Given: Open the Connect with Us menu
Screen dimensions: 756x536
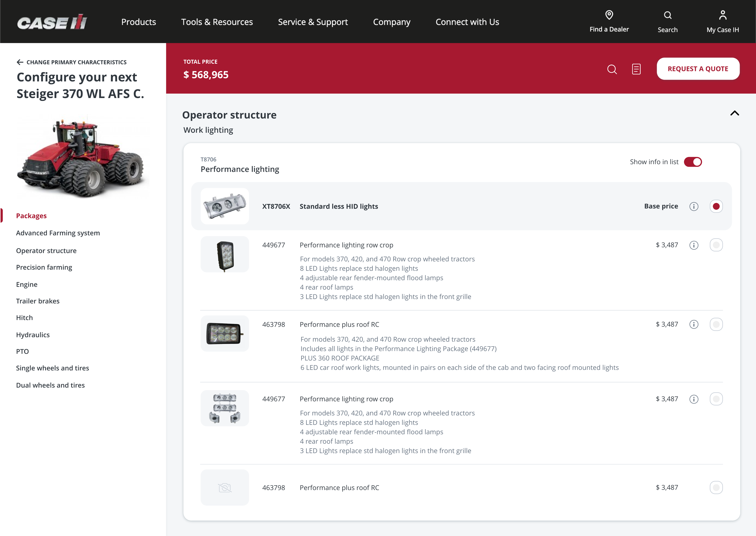Looking at the screenshot, I should tap(467, 22).
